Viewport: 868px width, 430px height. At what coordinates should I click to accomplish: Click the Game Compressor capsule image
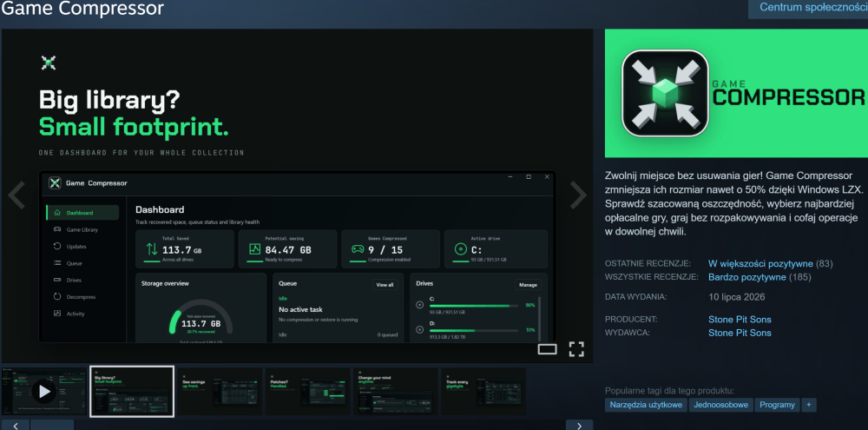click(736, 93)
